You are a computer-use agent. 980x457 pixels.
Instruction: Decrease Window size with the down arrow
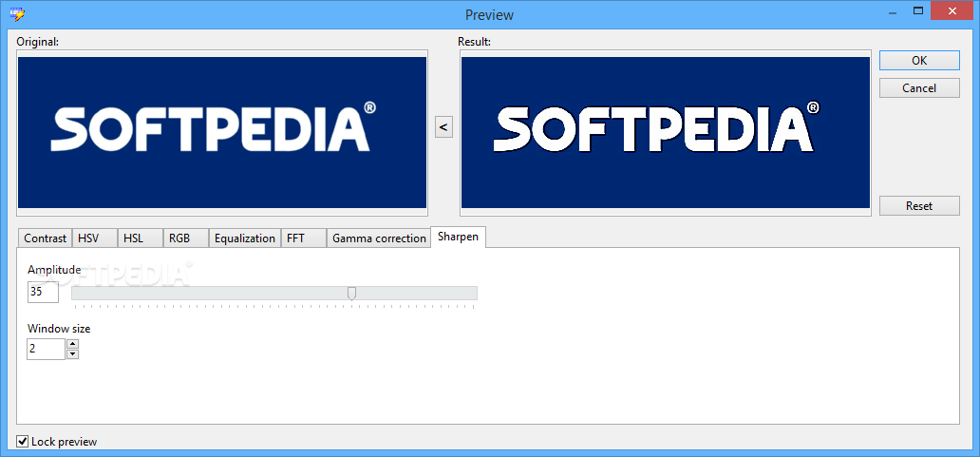coord(72,354)
